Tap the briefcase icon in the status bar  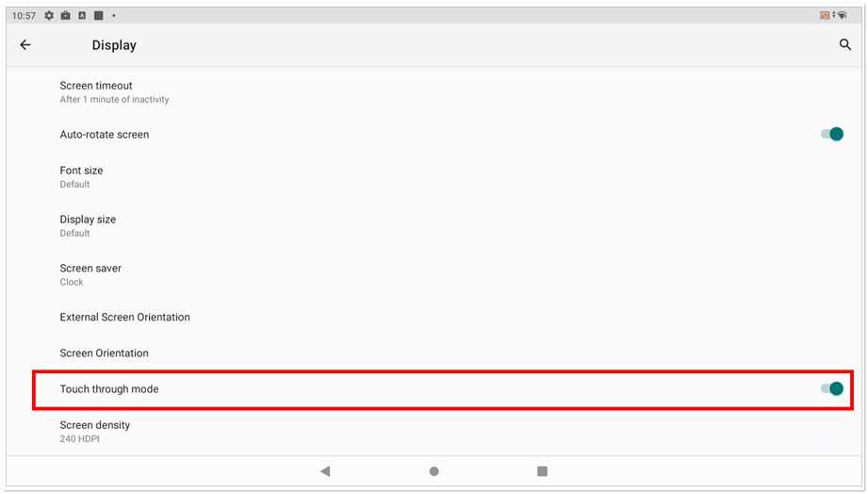tap(65, 15)
